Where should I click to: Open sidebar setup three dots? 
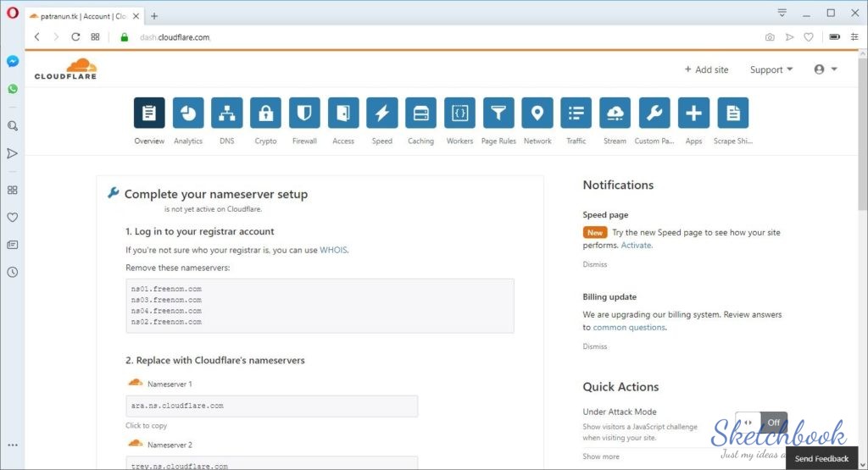click(12, 445)
